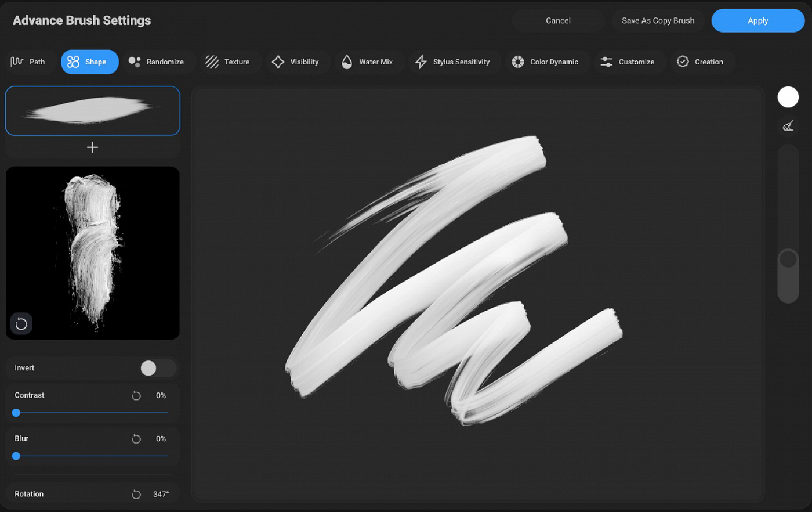Click the Blur 0% value
812x512 pixels.
(161, 439)
